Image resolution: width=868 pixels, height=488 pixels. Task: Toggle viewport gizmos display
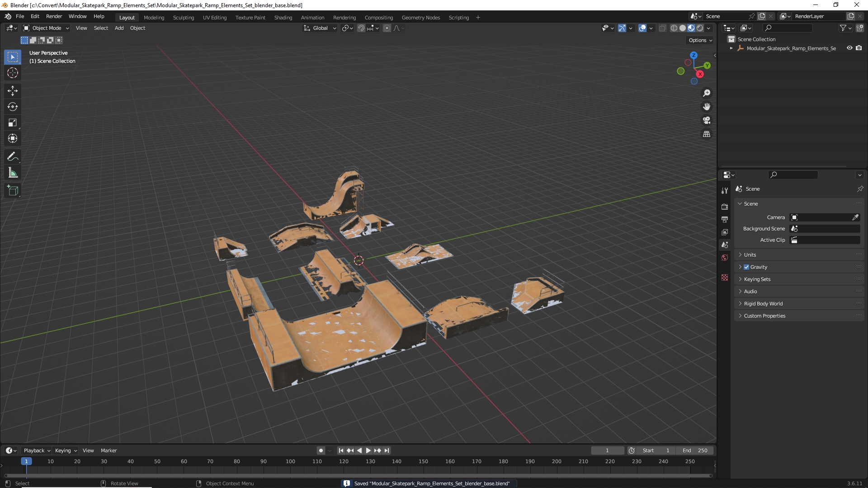622,28
